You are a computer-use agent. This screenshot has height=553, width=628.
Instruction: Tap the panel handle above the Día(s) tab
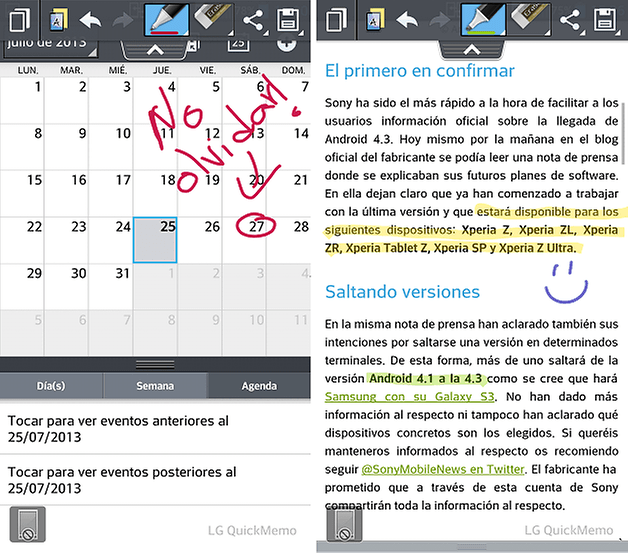(155, 365)
